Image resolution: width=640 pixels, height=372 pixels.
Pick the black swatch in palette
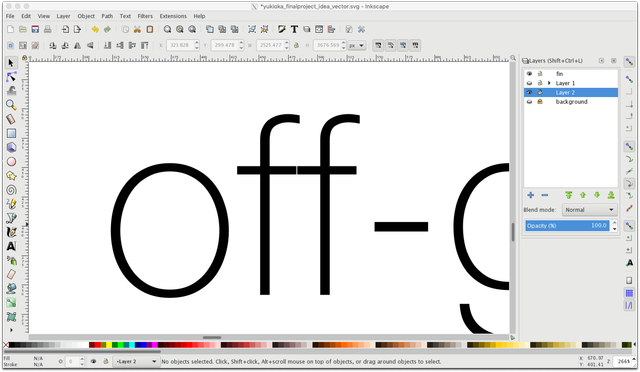coord(12,345)
